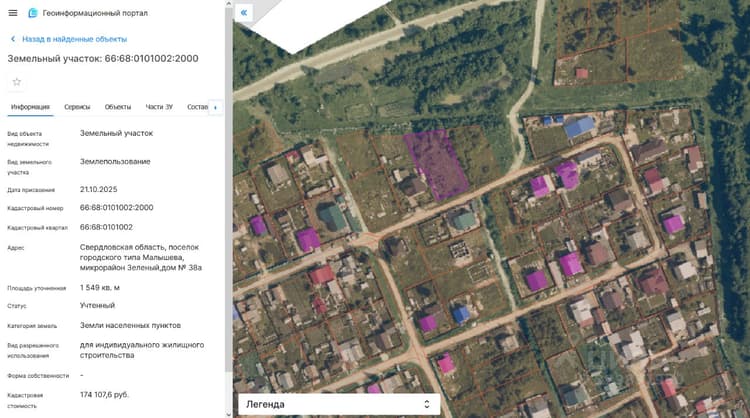Click the scrollbar up arrow

[229, 3]
